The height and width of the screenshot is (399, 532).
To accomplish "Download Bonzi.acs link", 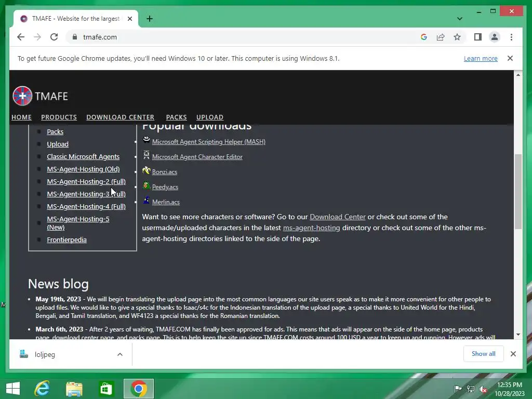I will [x=165, y=171].
